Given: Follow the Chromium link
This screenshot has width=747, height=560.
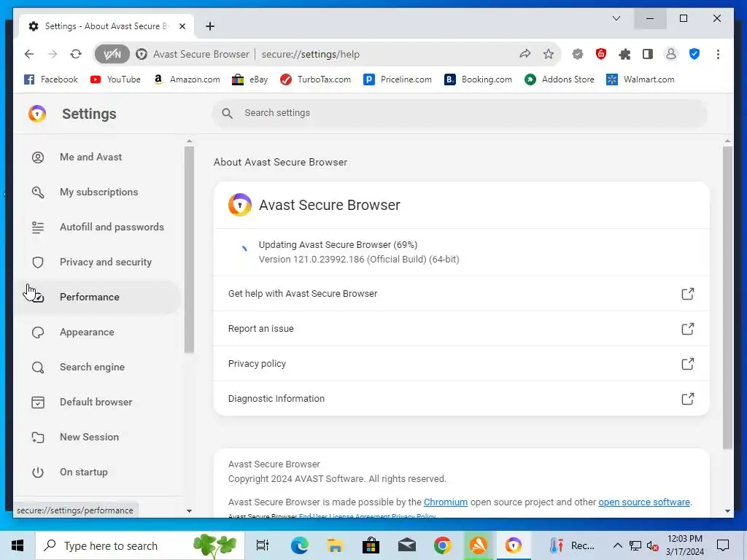Looking at the screenshot, I should 446,502.
